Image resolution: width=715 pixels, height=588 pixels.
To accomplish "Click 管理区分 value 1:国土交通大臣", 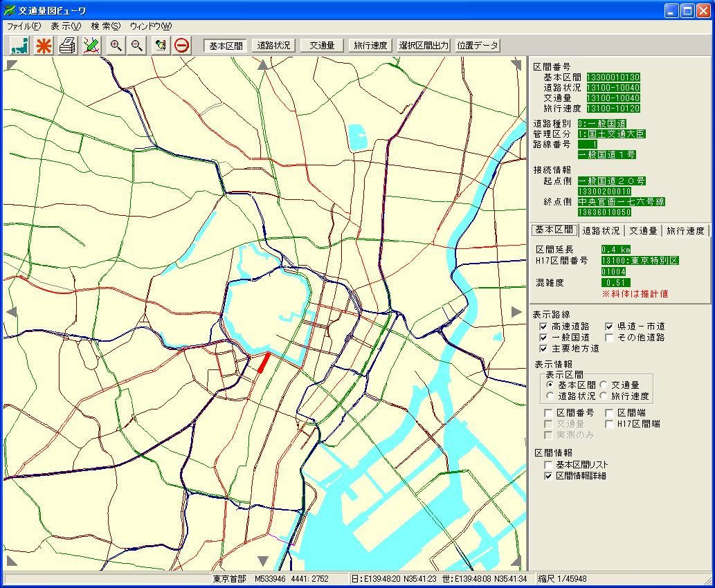I will (x=611, y=134).
